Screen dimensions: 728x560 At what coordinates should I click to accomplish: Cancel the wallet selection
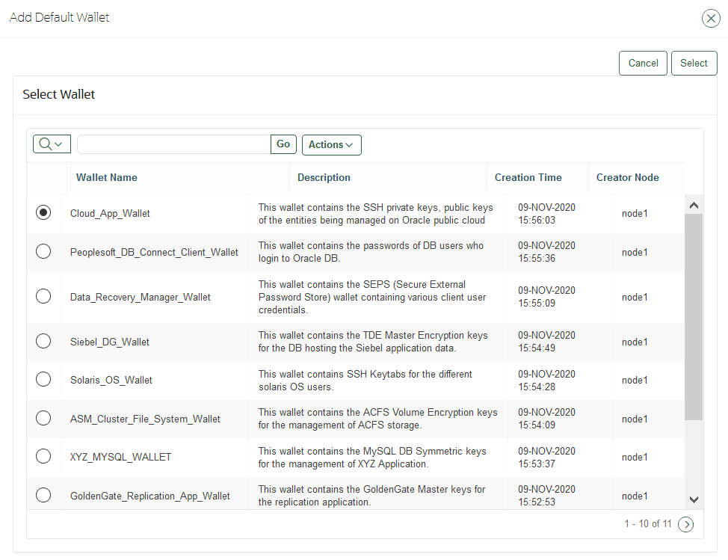(x=643, y=63)
